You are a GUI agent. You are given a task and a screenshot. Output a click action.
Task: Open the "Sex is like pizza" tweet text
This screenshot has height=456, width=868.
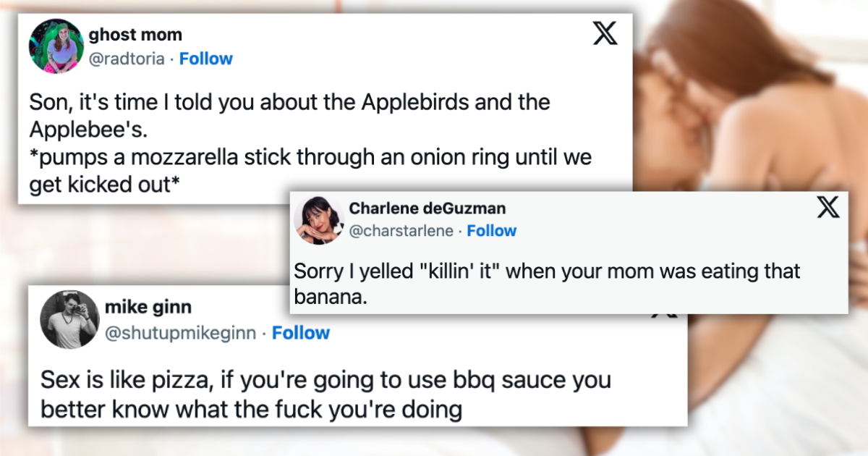point(325,394)
